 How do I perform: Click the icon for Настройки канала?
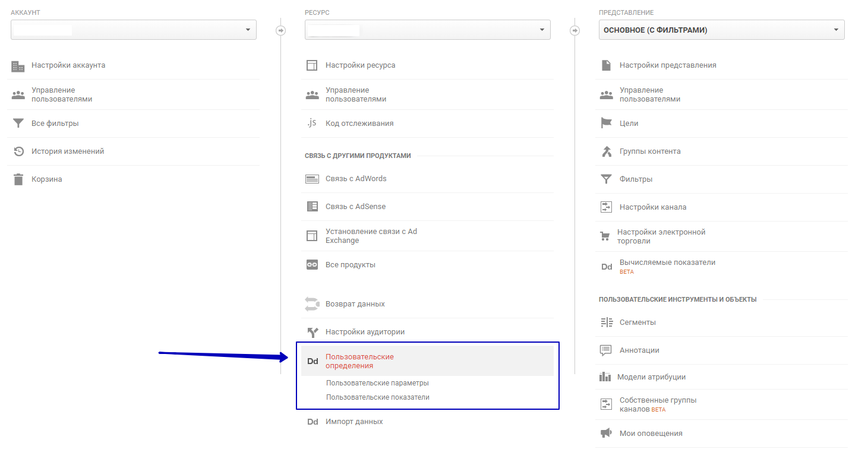pos(606,207)
